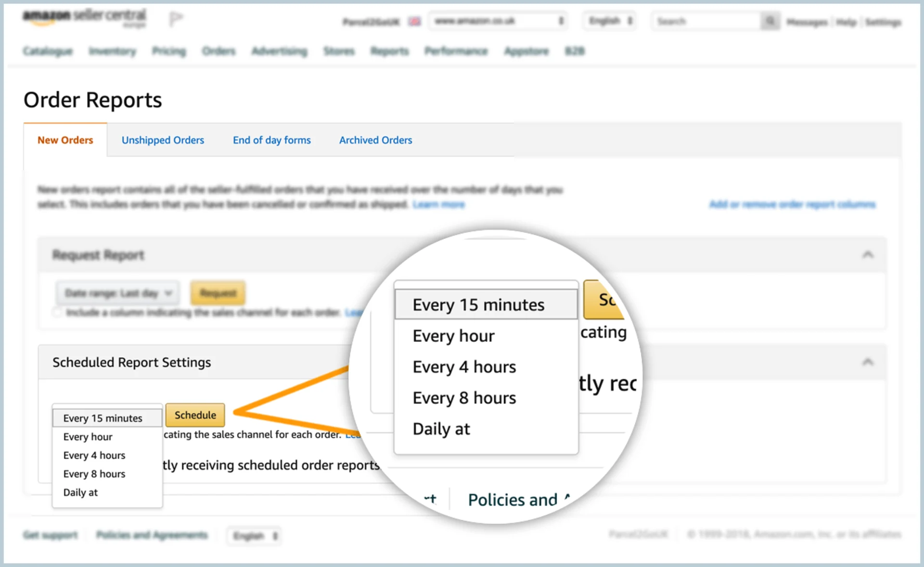
Task: Open Add or remove order report columns
Action: (792, 204)
